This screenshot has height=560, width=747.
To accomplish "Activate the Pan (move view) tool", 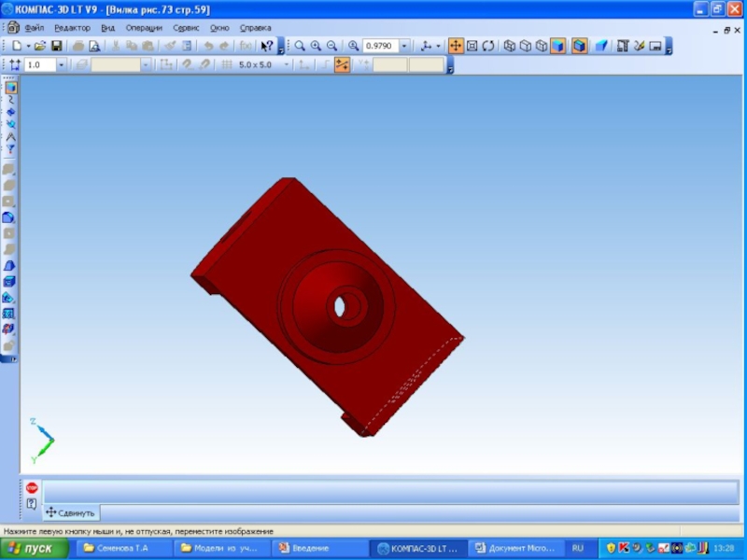I will point(456,46).
